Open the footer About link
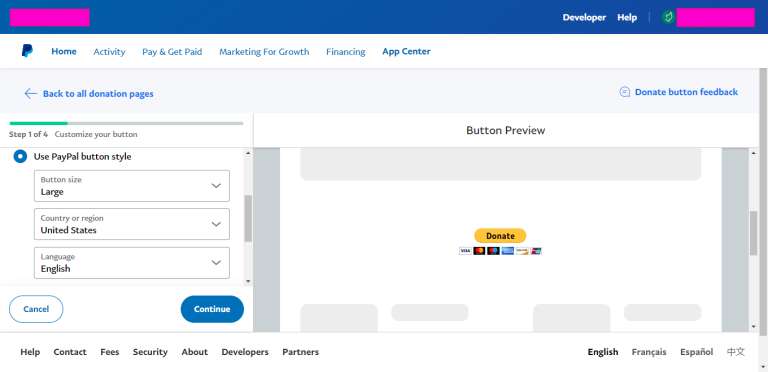Viewport: 768px width, 372px height. point(194,352)
